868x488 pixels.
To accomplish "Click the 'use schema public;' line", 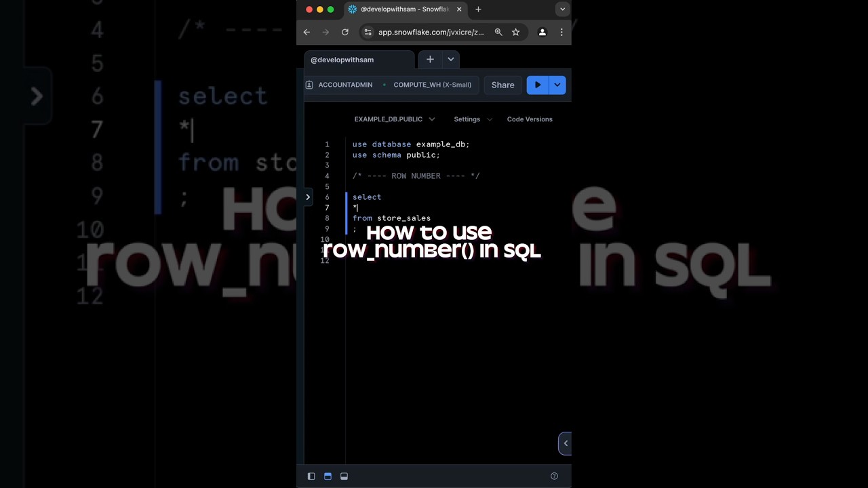I will [396, 155].
